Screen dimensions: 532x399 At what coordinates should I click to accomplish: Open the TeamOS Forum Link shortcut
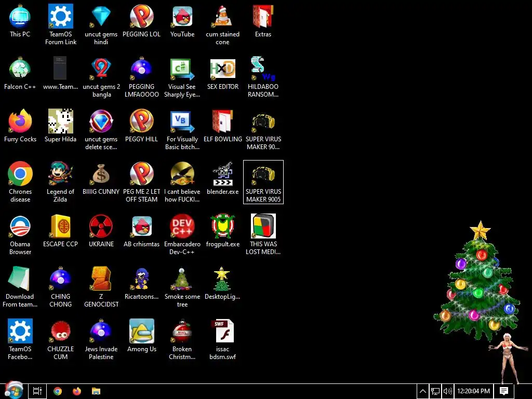(61, 24)
